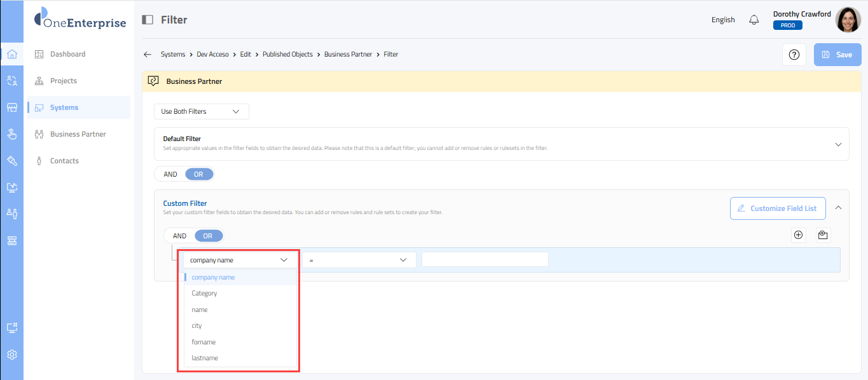Click the back arrow in breadcrumb

coord(148,55)
